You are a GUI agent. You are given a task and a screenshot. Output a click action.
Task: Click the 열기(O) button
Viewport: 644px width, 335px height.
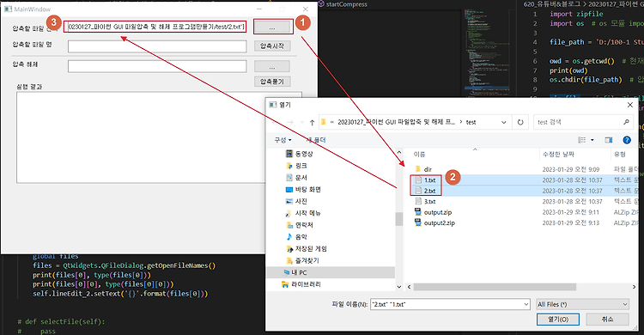pos(558,320)
